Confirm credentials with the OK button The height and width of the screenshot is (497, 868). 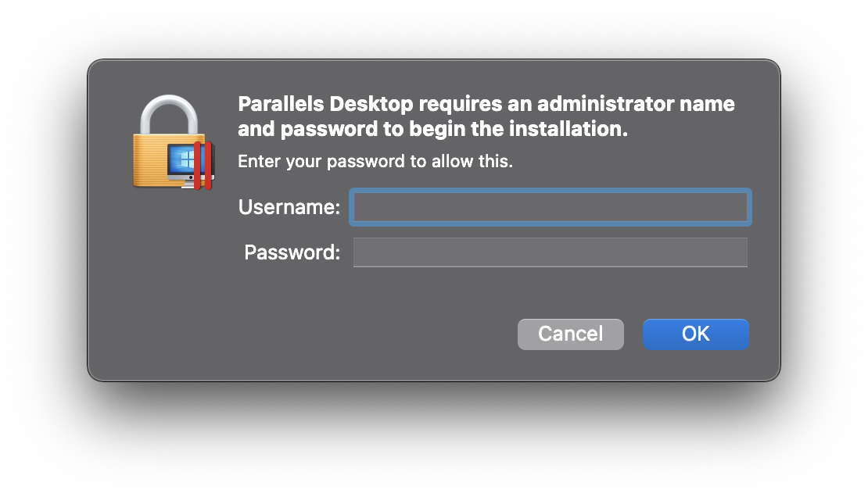point(696,334)
